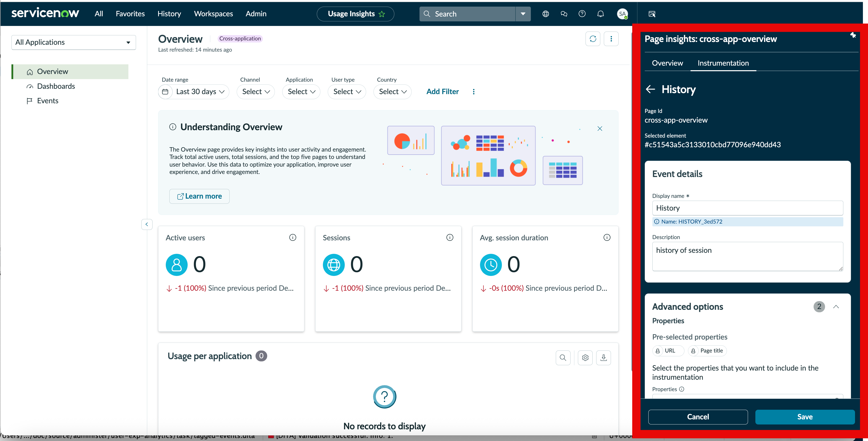Click the Avg. session duration info icon

[607, 237]
